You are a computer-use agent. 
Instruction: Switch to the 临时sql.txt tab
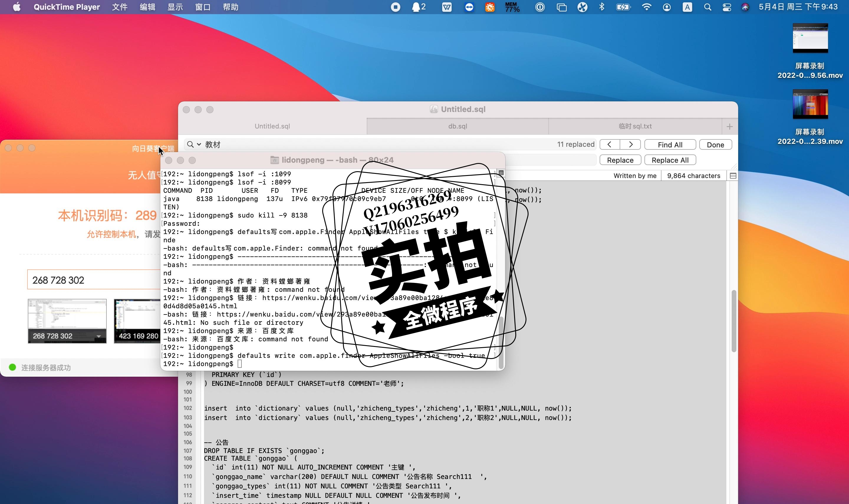point(635,126)
